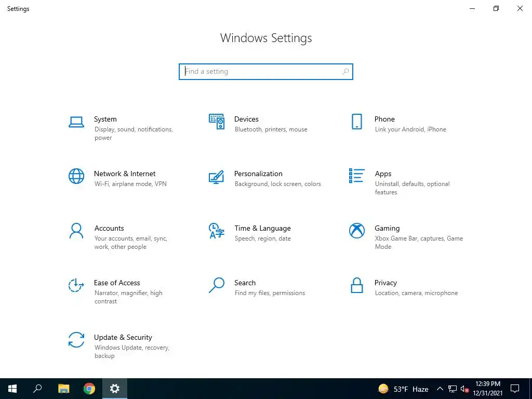Click 'Wi-Fi, airplane mode, VPN' description
Image resolution: width=532 pixels, height=399 pixels.
(130, 184)
